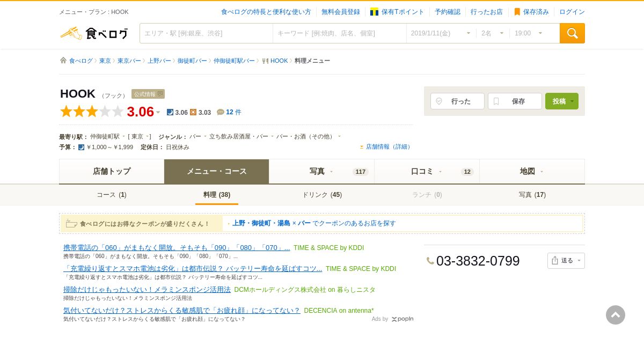
Task: Expand the rating details arrow beside 3.06
Action: coord(158,112)
